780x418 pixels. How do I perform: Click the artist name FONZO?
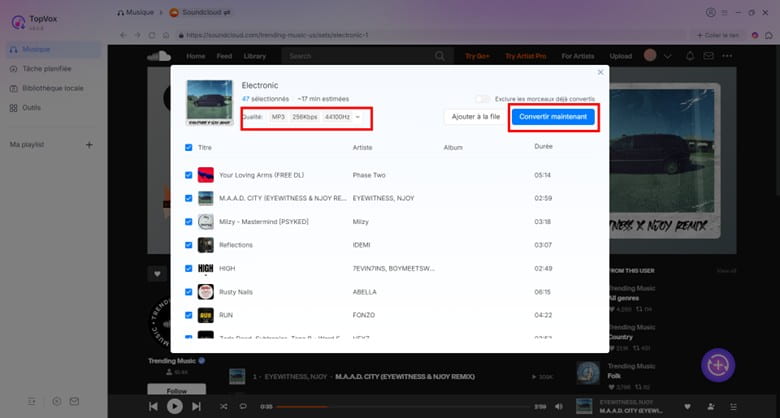pos(364,315)
